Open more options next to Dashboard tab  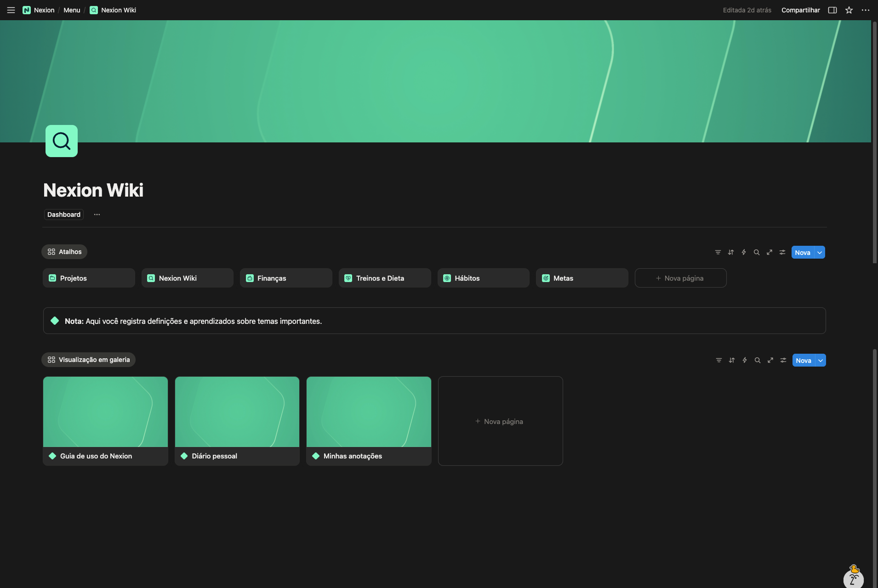[x=97, y=215]
